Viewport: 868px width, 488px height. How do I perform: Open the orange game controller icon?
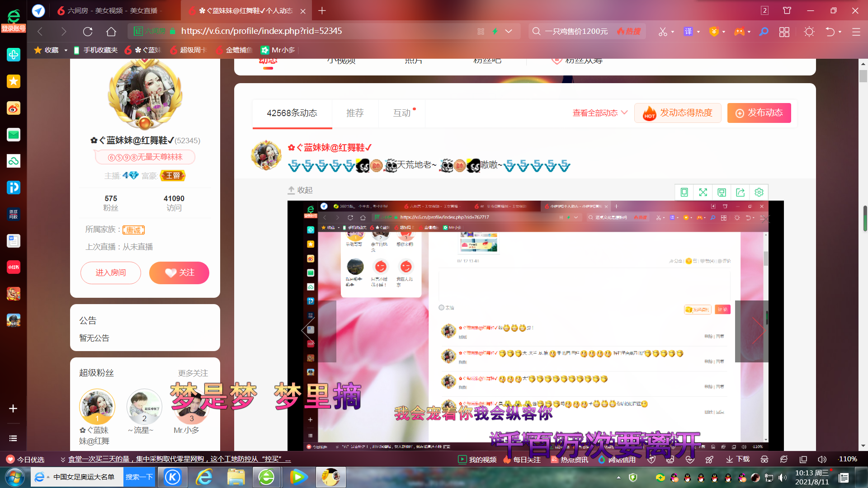click(x=739, y=32)
